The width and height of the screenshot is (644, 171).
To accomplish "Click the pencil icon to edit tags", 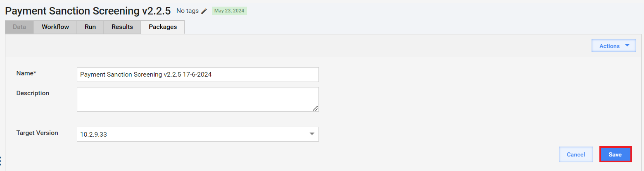I will point(204,11).
